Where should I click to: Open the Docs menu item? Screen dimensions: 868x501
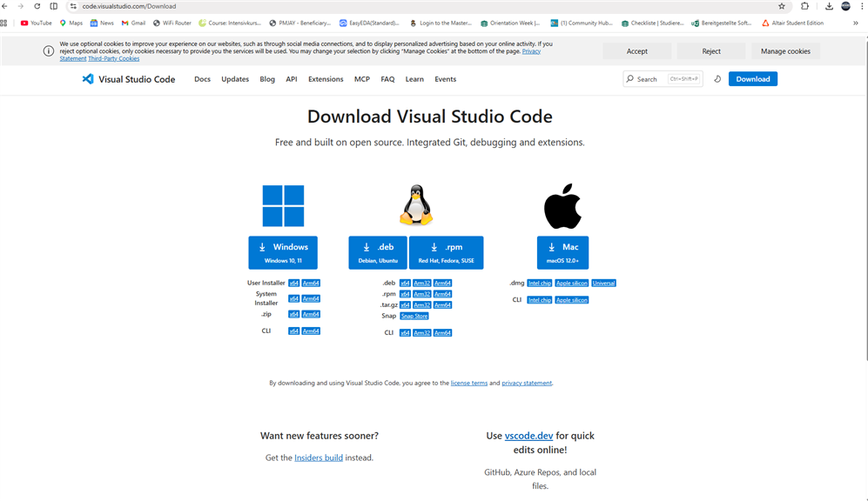pyautogui.click(x=202, y=79)
